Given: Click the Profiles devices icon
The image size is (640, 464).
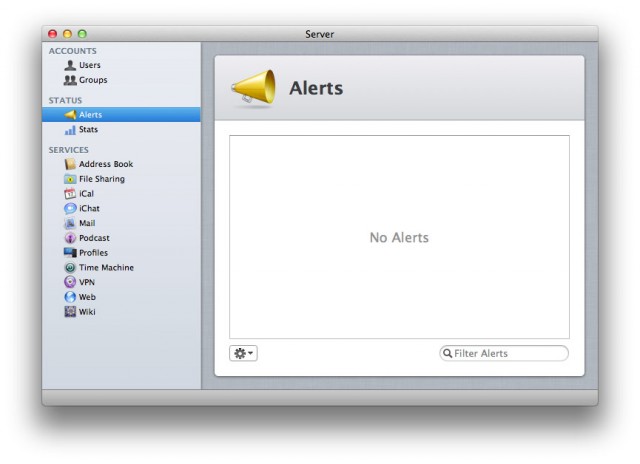Looking at the screenshot, I should click(70, 253).
